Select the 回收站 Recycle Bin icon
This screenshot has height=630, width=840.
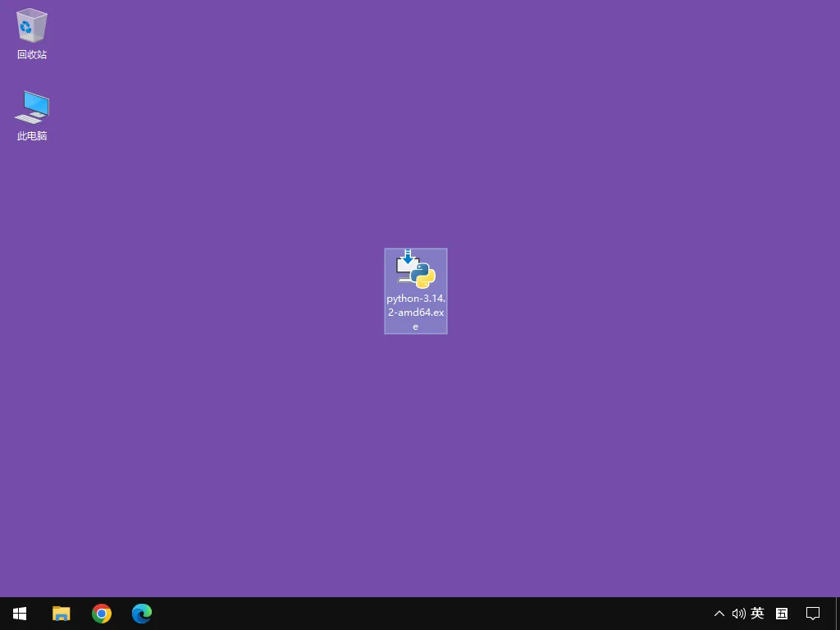(32, 26)
